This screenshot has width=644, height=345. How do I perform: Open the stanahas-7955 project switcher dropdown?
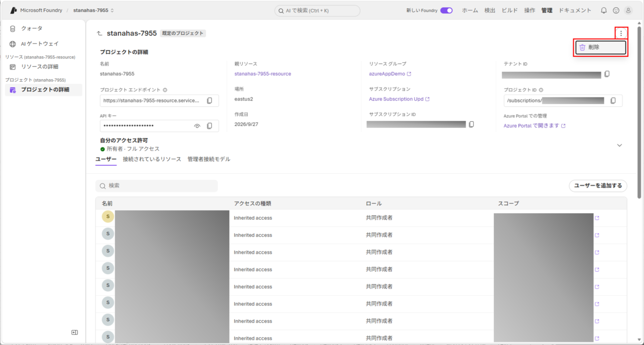94,10
